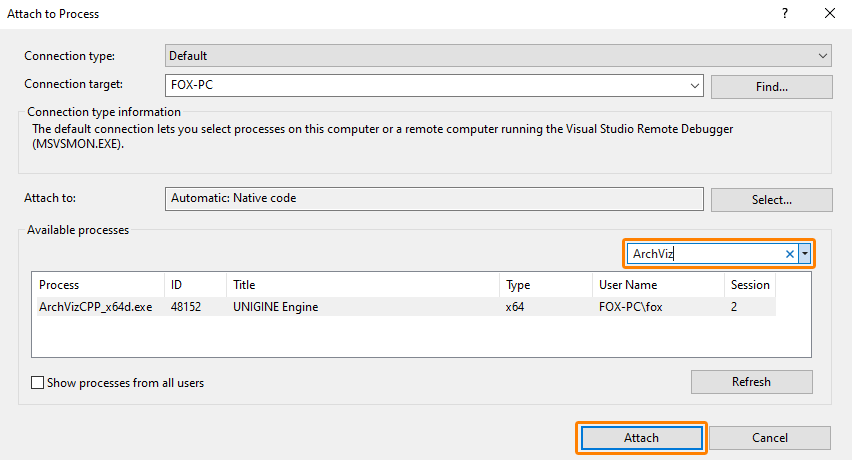Sort by the Session column header
Screen dimensions: 852x460
coord(749,285)
